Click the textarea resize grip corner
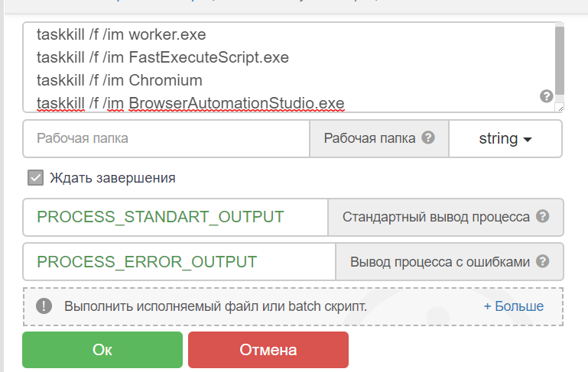This screenshot has width=588, height=372. tap(560, 108)
